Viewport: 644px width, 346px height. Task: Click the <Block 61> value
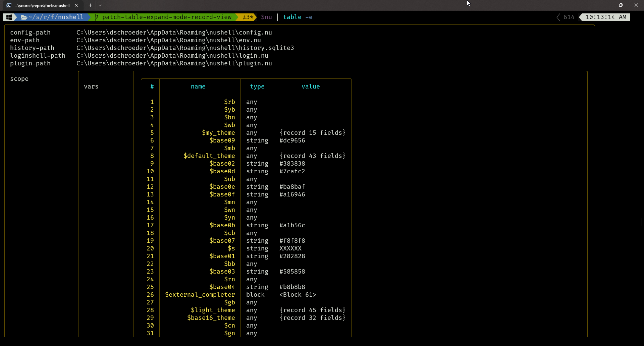click(298, 295)
